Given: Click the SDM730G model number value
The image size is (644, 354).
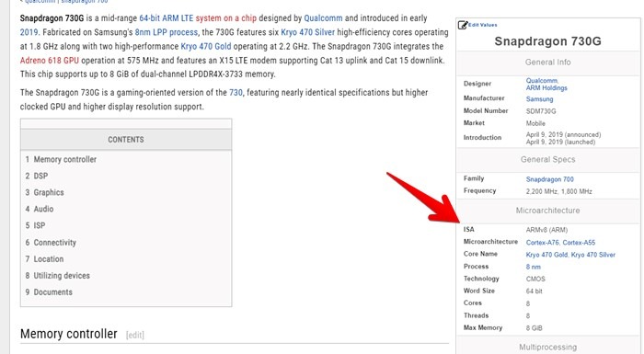Looking at the screenshot, I should coord(541,111).
